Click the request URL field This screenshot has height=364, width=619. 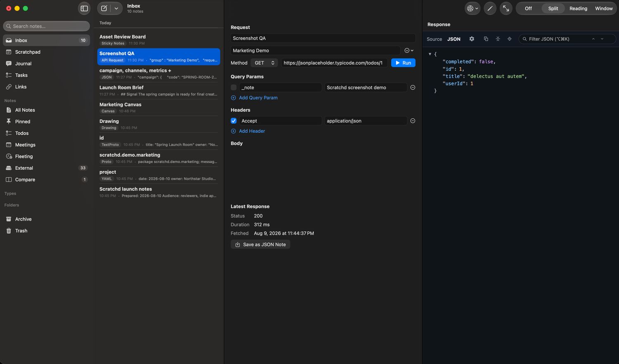pos(334,63)
